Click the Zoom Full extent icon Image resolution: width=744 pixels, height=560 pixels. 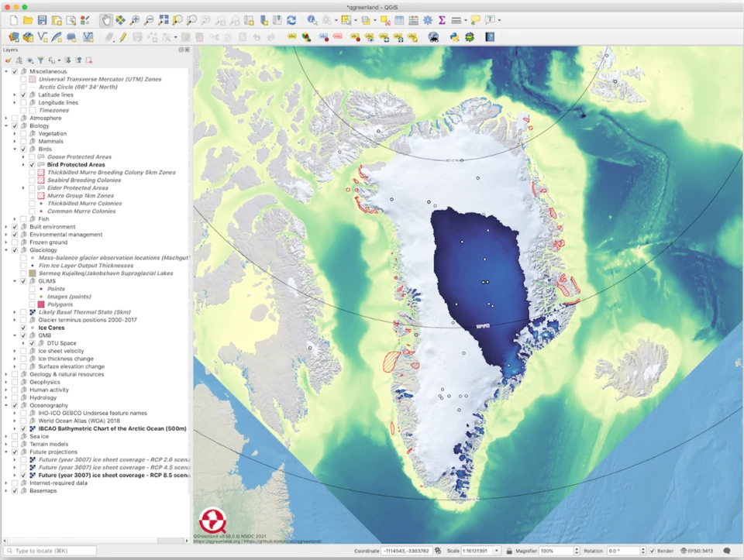pyautogui.click(x=164, y=20)
